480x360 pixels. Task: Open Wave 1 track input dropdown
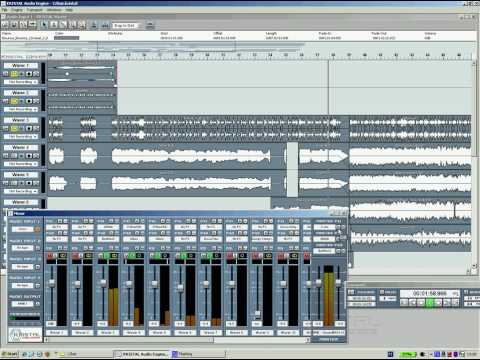(x=21, y=82)
